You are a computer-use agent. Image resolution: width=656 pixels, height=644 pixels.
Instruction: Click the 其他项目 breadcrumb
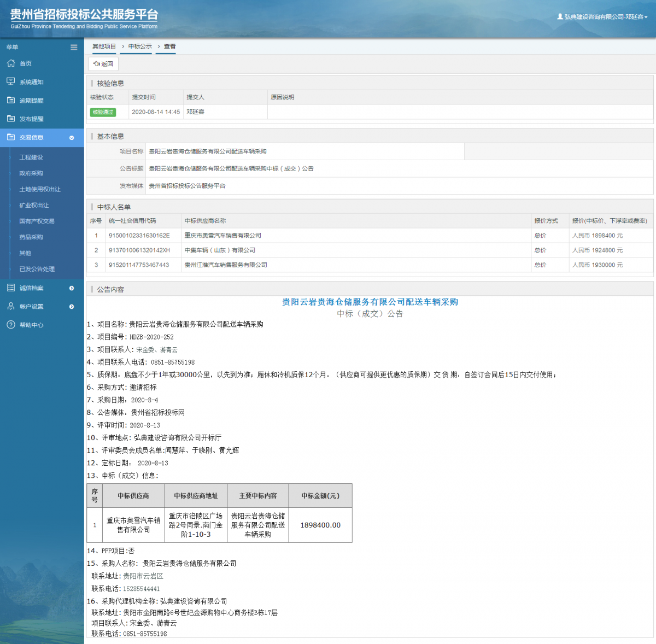tap(104, 46)
